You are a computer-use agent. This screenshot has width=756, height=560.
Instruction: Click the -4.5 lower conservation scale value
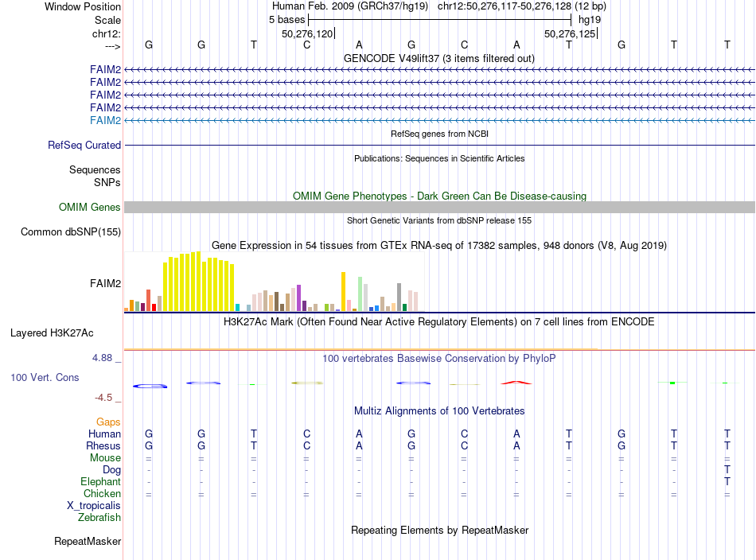pos(103,397)
